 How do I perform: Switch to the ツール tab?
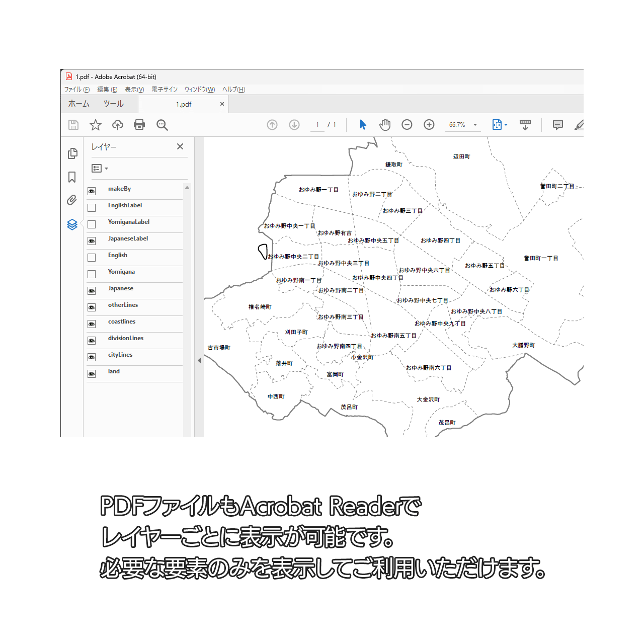pyautogui.click(x=114, y=104)
